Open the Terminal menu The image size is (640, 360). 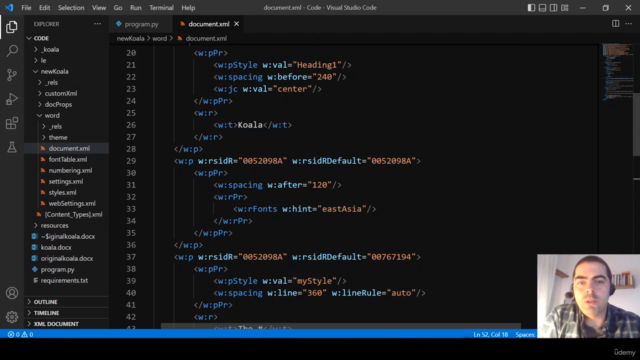(161, 8)
